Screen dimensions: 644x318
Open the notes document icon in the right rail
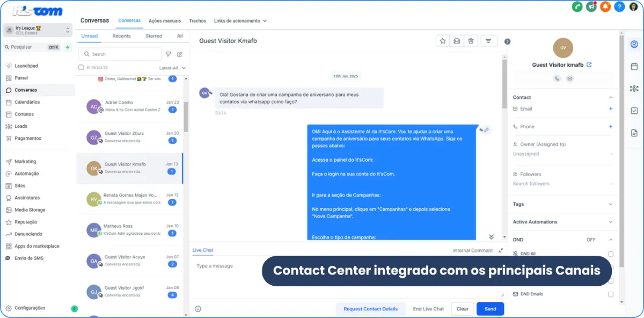(x=634, y=133)
